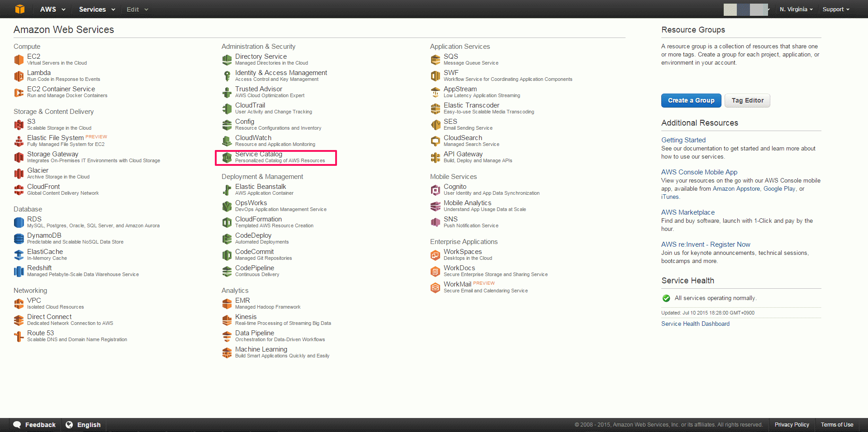Click the Cognito icon
The image size is (868, 432).
click(x=436, y=190)
